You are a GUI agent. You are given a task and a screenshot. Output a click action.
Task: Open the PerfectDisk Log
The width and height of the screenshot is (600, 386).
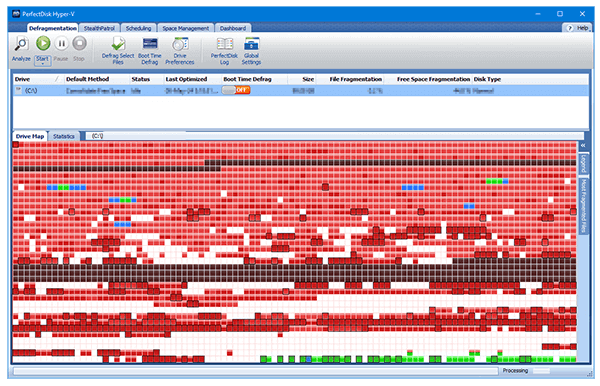(225, 50)
